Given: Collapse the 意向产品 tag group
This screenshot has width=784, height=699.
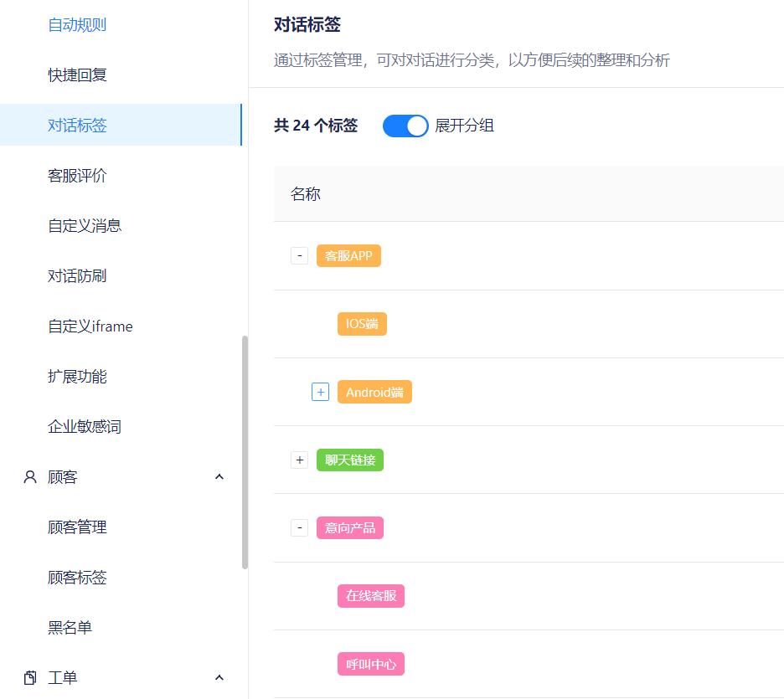Looking at the screenshot, I should 299,527.
